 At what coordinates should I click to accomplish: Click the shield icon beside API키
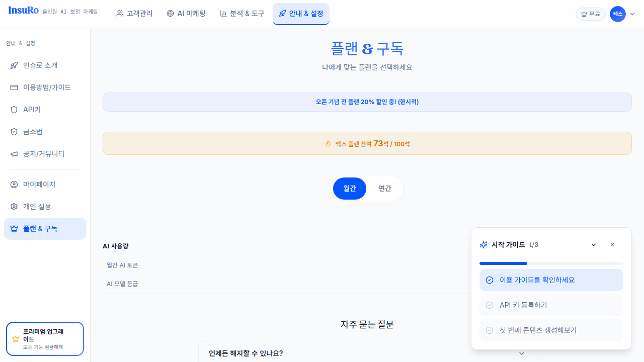click(14, 110)
